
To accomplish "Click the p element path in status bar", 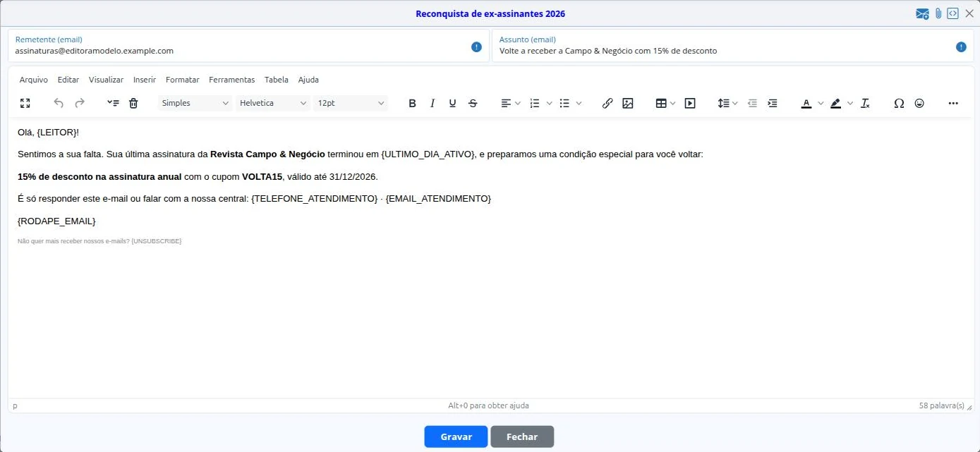I will pos(16,405).
